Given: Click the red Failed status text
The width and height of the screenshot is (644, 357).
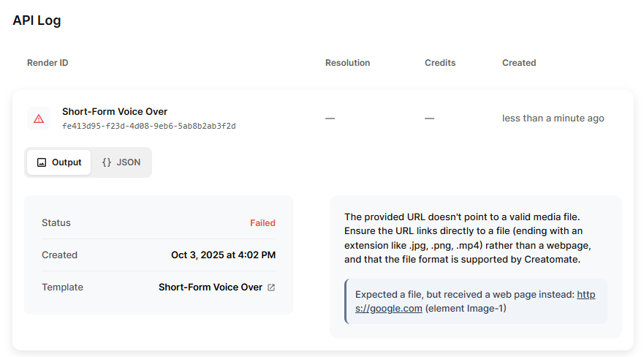Looking at the screenshot, I should [x=262, y=223].
